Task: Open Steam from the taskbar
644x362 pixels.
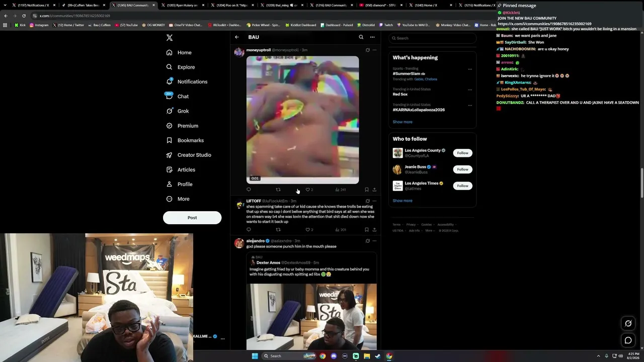Action: pyautogui.click(x=378, y=356)
